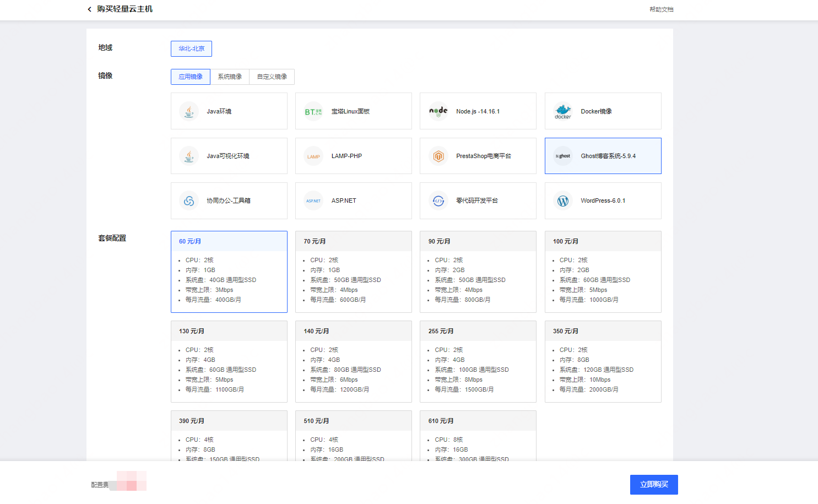The image size is (818, 504).
Task: Select the Java环境 image icon
Action: coord(189,111)
